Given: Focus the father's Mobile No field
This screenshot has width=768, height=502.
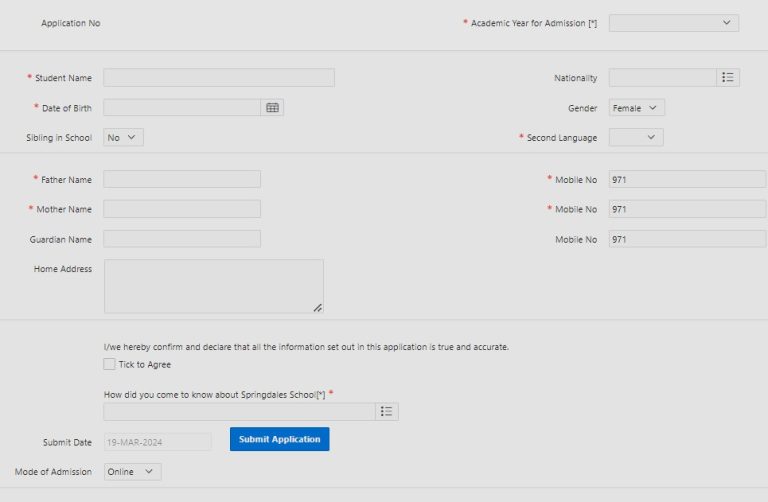Looking at the screenshot, I should [x=687, y=179].
